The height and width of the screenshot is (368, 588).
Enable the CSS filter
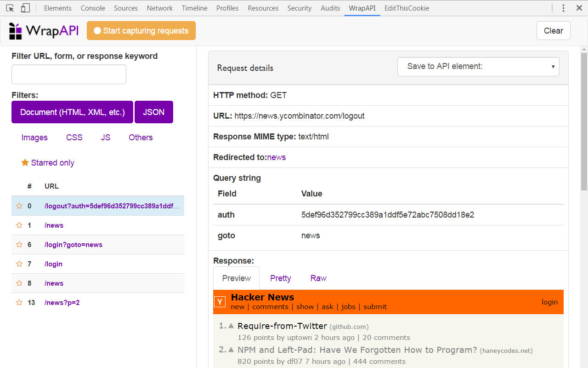(74, 138)
